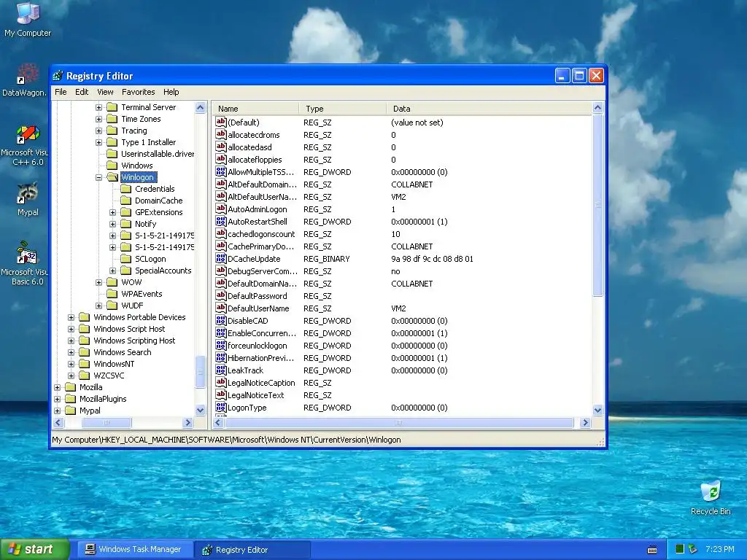Expand the Mozilla tree node
747x560 pixels.
tap(57, 387)
